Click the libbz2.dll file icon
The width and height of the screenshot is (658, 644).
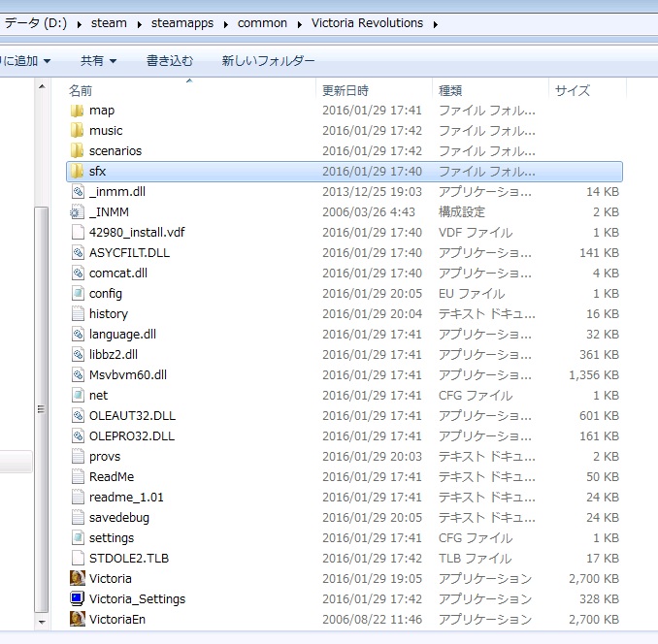point(78,355)
